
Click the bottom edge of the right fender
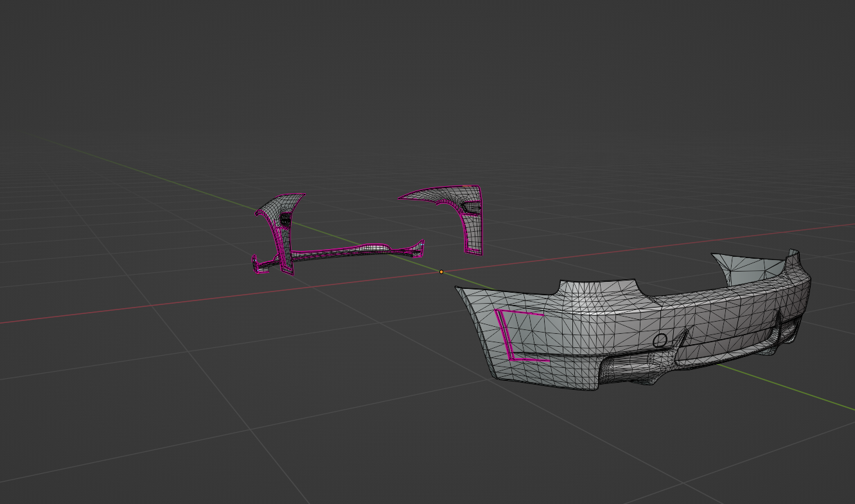pos(473,252)
